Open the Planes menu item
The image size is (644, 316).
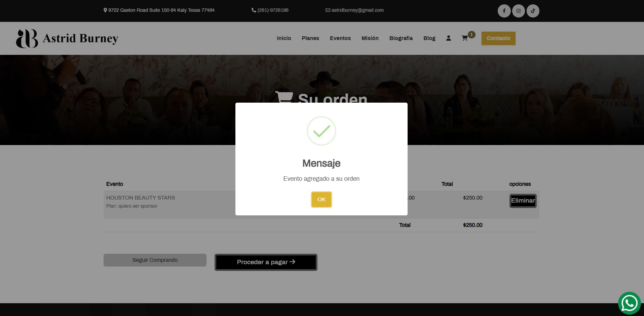pyautogui.click(x=310, y=38)
